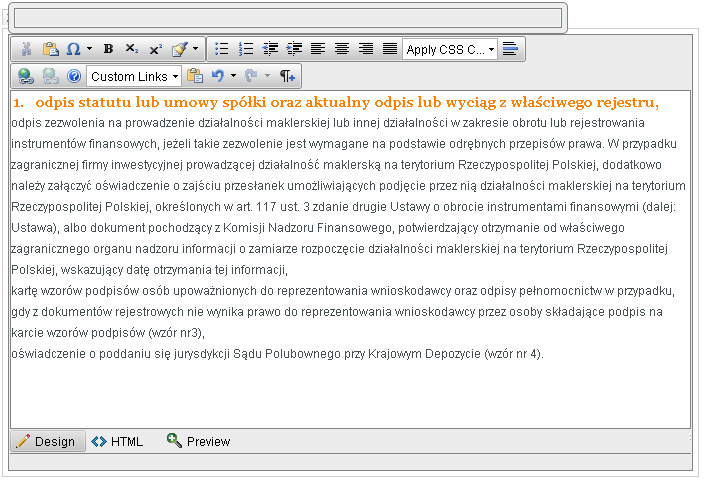This screenshot has height=483, width=708.
Task: Switch to the HTML tab
Action: click(x=117, y=441)
